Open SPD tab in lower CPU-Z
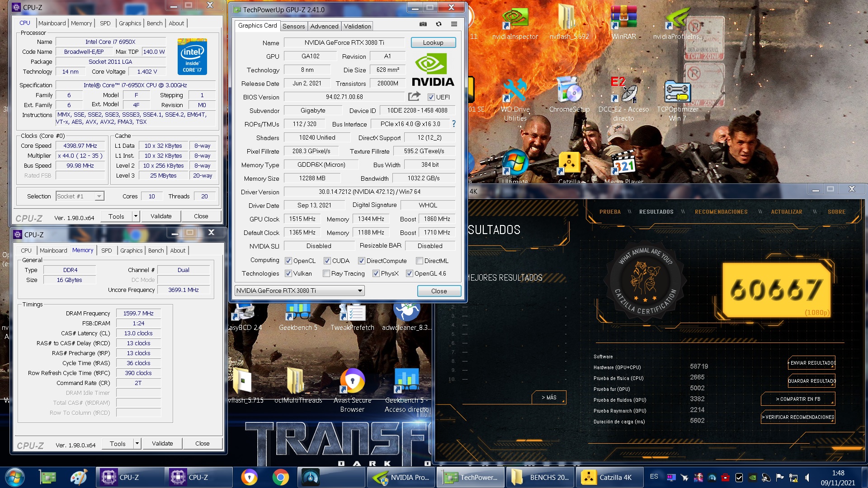 (106, 250)
